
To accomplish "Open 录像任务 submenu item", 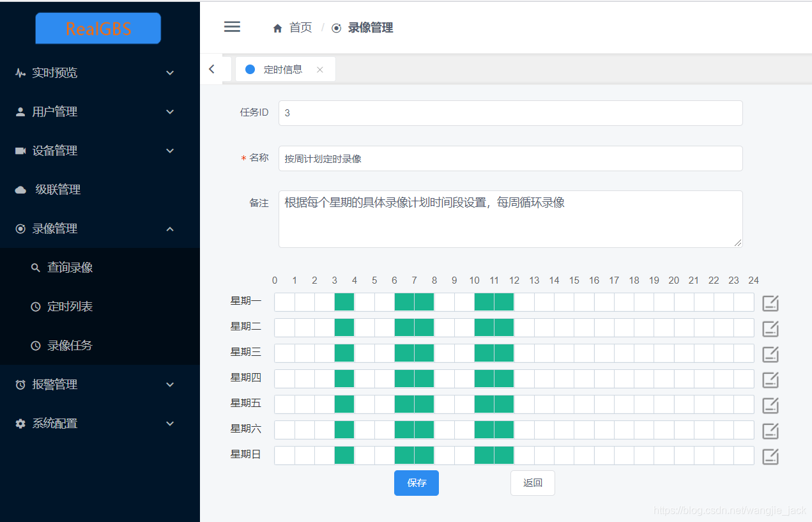I will (x=100, y=346).
